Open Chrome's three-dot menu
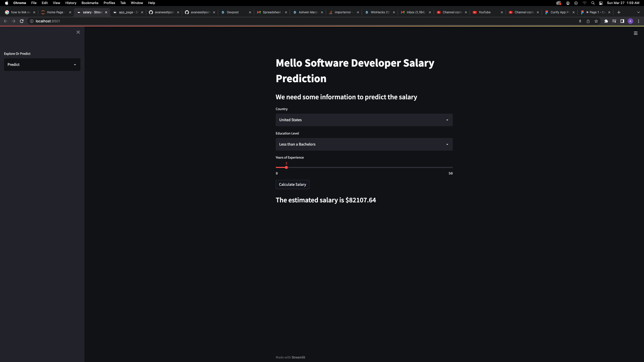644x362 pixels. tap(638, 21)
